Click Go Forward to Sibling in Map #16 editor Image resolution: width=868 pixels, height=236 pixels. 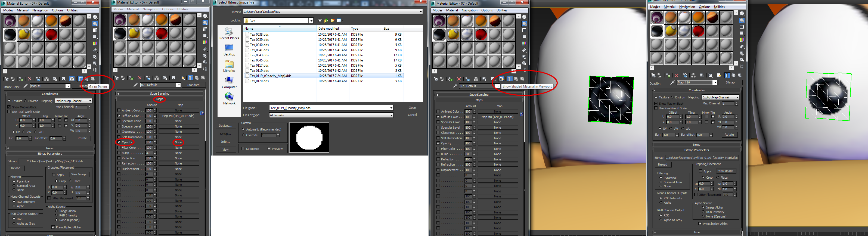(x=740, y=76)
